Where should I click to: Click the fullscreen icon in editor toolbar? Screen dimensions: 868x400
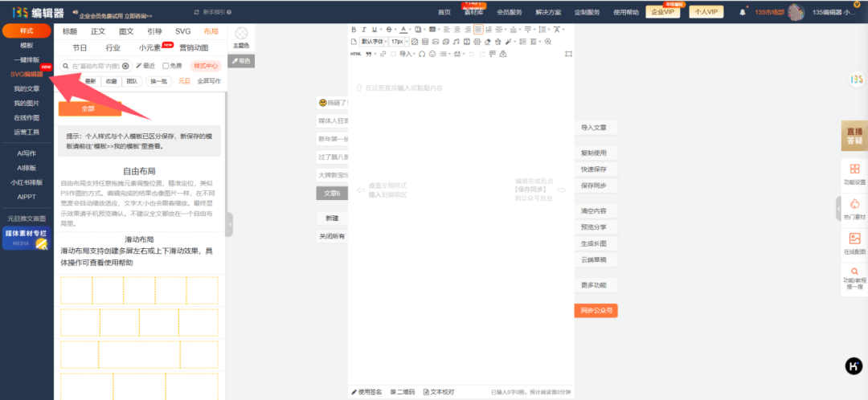(x=568, y=54)
